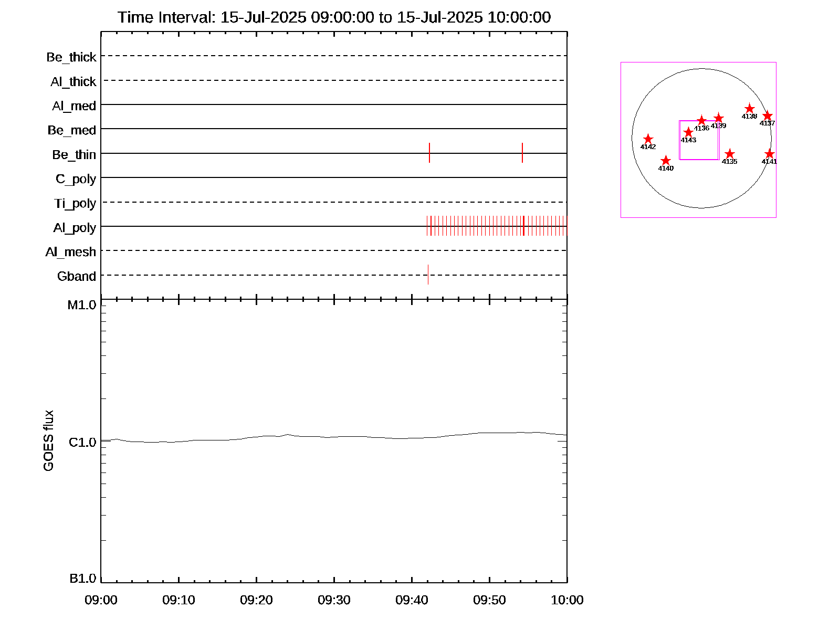The width and height of the screenshot is (840, 630).
Task: Click the first red Be_thin observation marker
Action: [x=429, y=153]
